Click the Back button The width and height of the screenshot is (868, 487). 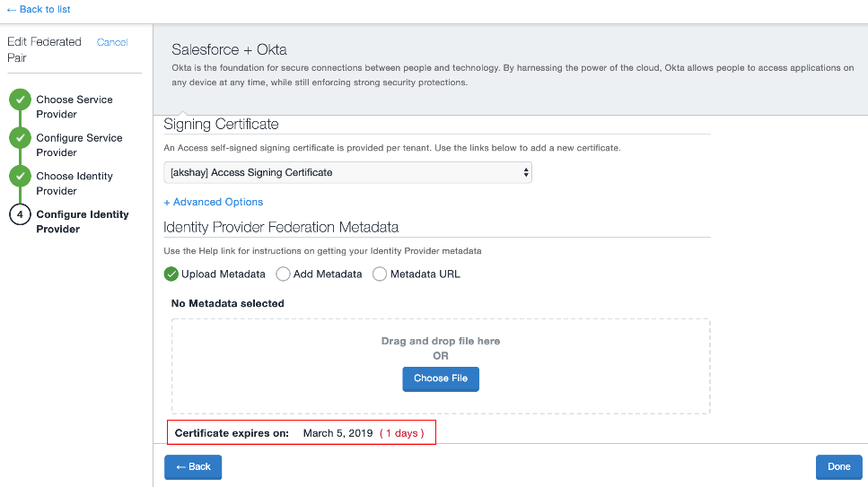click(x=193, y=467)
